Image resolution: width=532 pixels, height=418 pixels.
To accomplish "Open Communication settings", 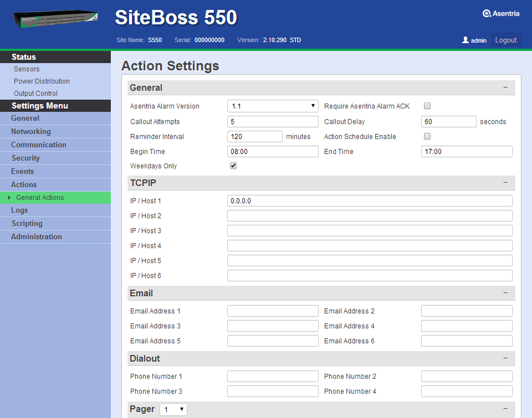I will point(55,145).
